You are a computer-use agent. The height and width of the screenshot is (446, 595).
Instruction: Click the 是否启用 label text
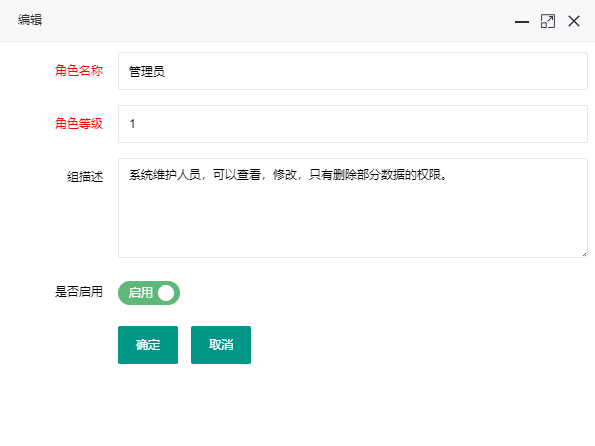tap(79, 292)
